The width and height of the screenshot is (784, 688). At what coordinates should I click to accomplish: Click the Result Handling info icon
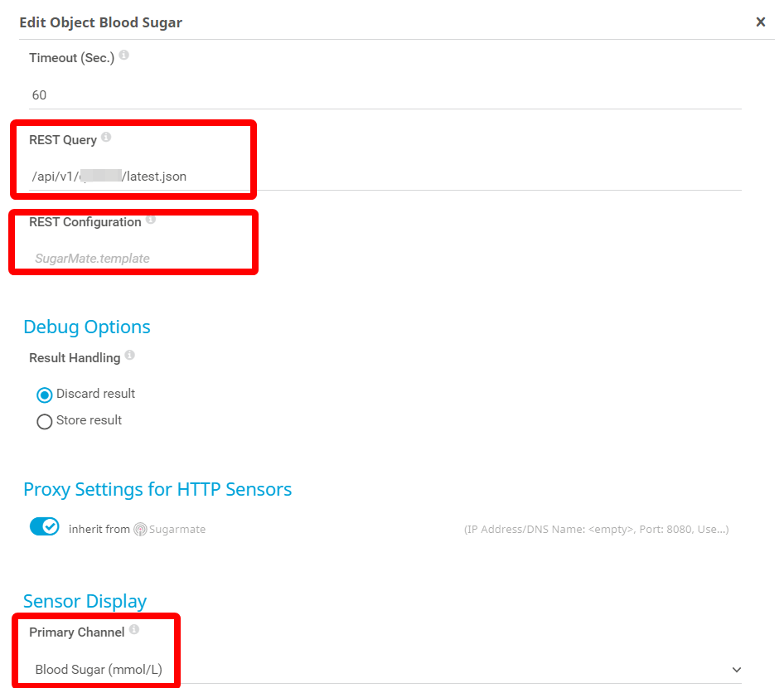129,356
